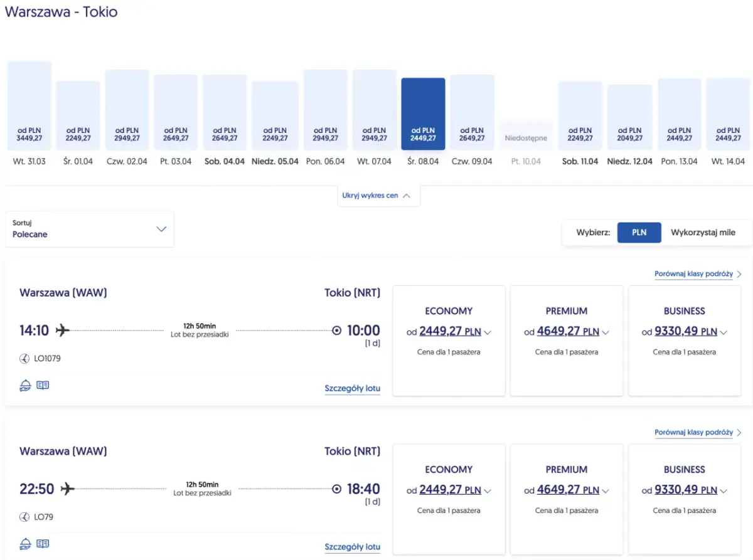
Task: Click the meal service icon on flight LO1079
Action: click(x=25, y=386)
